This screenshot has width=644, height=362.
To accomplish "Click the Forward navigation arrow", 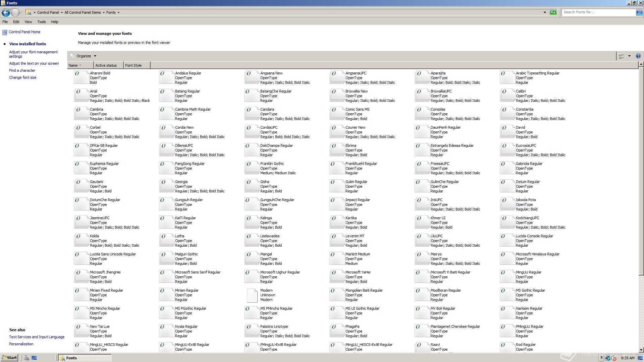I will coord(15,12).
